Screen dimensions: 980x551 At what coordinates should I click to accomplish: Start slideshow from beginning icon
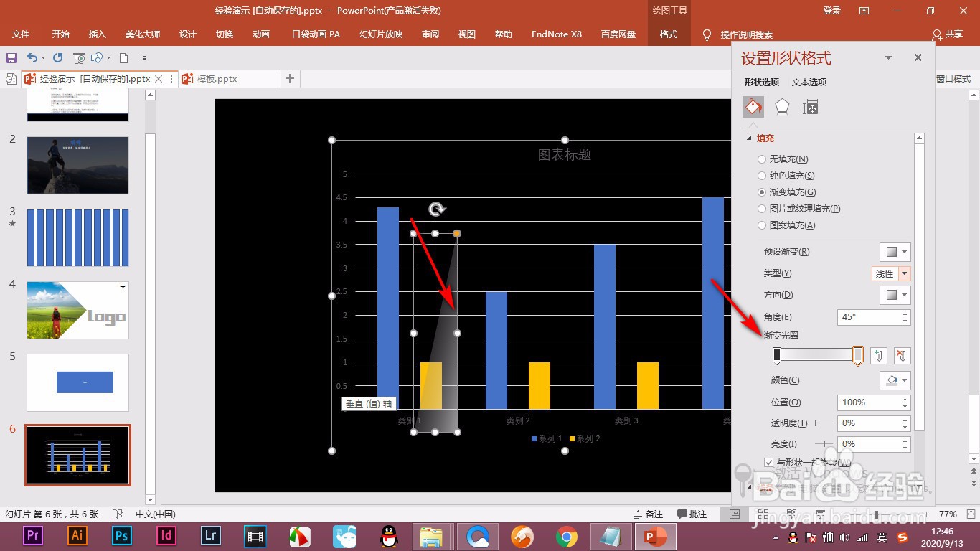pyautogui.click(x=79, y=58)
